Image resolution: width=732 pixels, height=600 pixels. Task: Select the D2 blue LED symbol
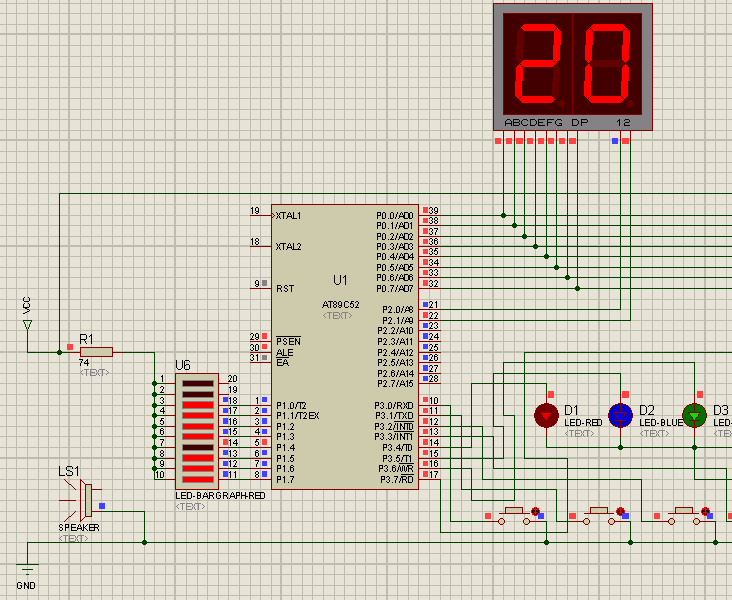[620, 416]
